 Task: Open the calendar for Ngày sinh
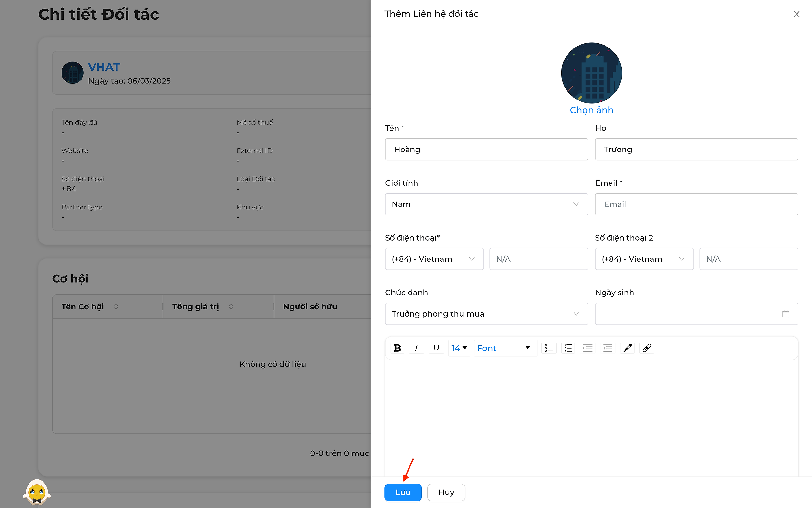pos(785,314)
